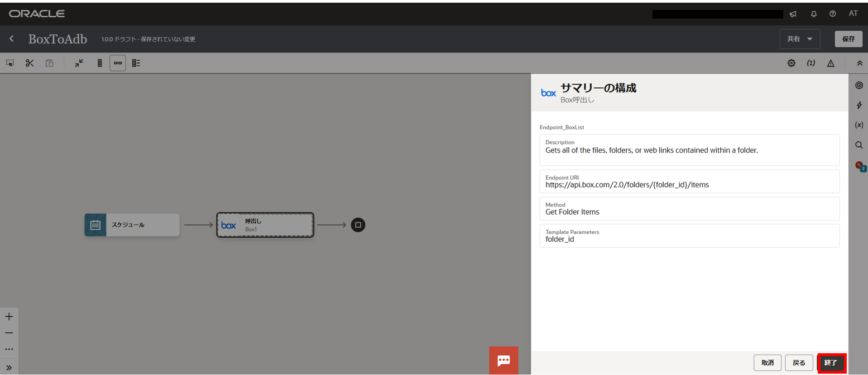Zoom in with the plus icon
This screenshot has width=868, height=375.
tap(9, 317)
